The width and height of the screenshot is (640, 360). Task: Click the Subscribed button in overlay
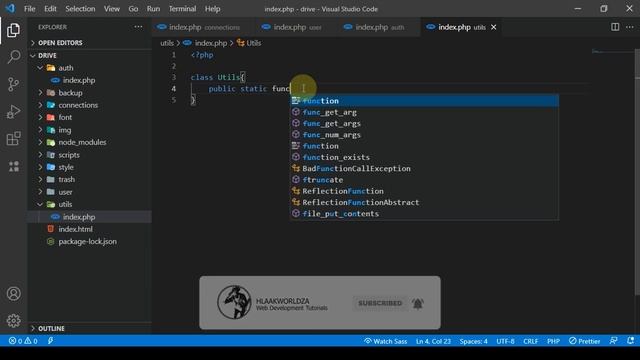[x=380, y=303]
